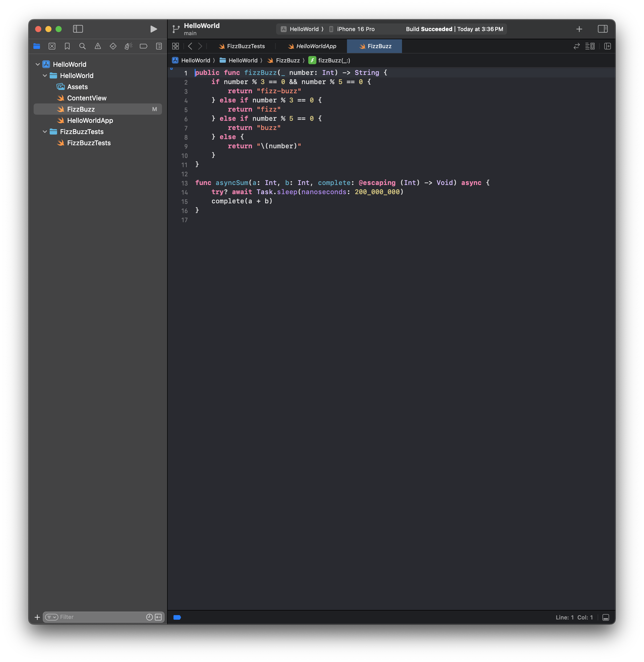The width and height of the screenshot is (644, 662).
Task: Switch to the HelloWorldApp editor tab
Action: tap(316, 46)
